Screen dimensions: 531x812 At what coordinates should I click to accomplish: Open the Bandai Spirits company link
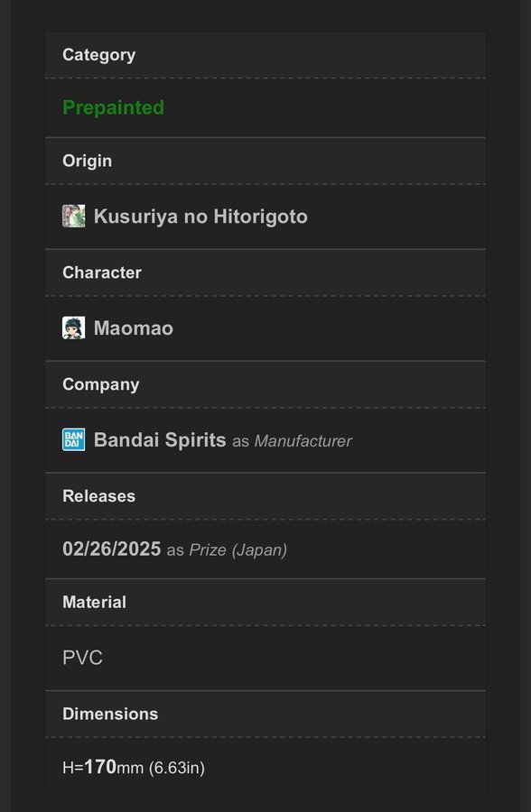[160, 440]
